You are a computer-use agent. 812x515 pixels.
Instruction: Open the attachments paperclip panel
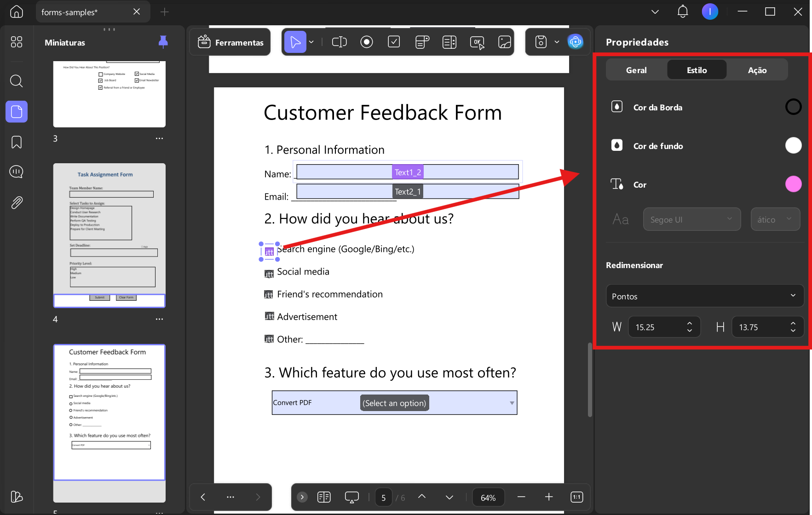(17, 202)
